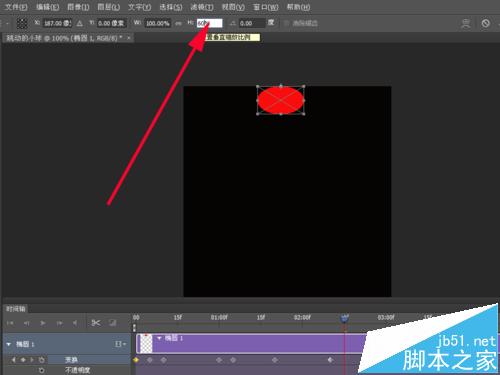Select the yellow first keyframe

click(x=136, y=360)
